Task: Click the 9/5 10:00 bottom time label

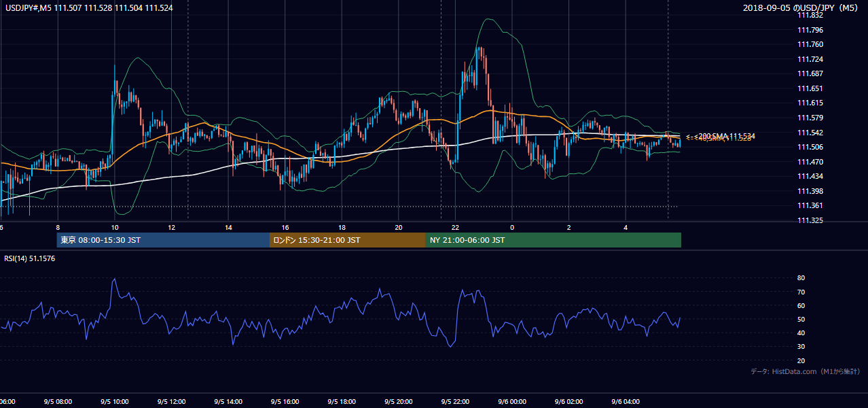Action: [x=114, y=402]
